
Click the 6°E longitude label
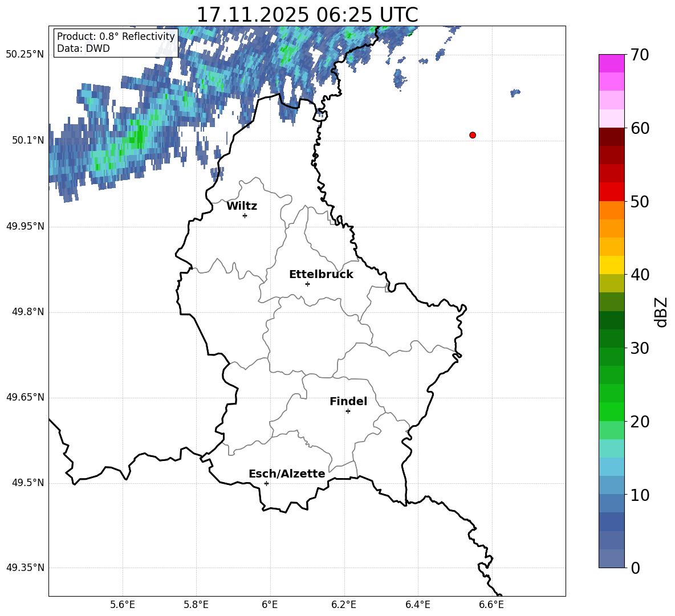click(270, 605)
